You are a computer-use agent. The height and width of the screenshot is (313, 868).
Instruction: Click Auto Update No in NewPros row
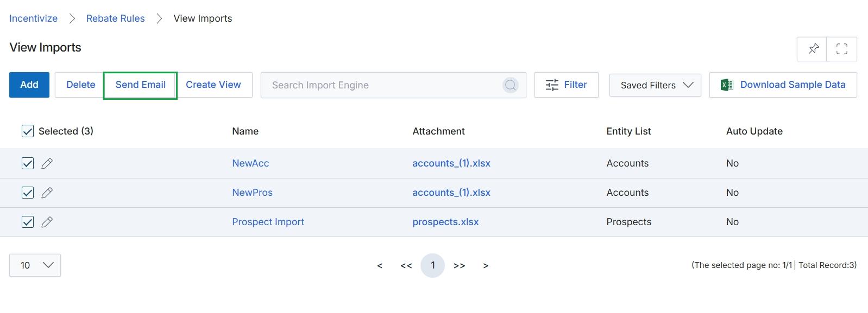point(732,193)
